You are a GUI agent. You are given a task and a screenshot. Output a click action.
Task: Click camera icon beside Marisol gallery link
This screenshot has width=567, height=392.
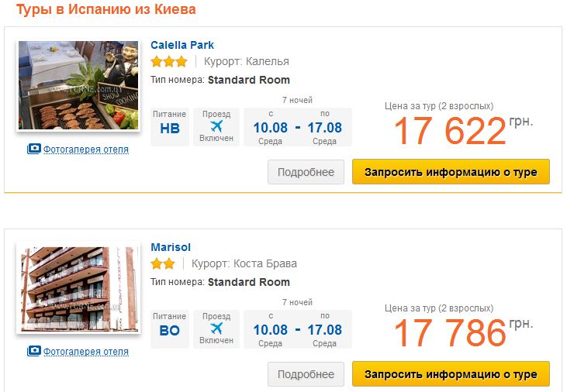(33, 351)
